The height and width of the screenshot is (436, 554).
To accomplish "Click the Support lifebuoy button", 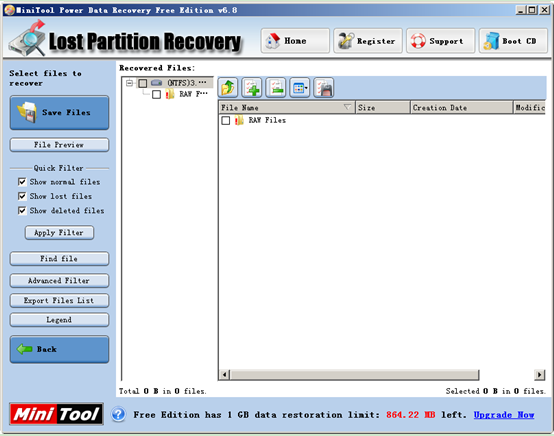I will coord(441,41).
